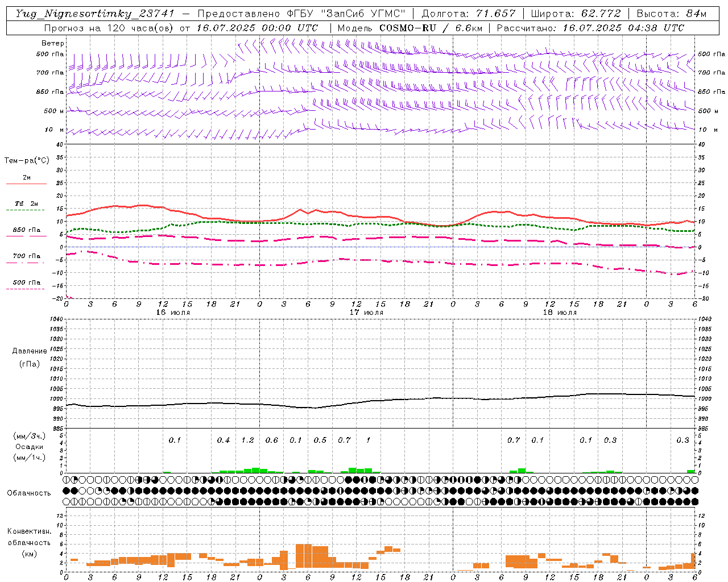Image resolution: width=728 pixels, height=582 pixels.
Task: Click the 0.6 precipitation amount
Action: click(272, 440)
